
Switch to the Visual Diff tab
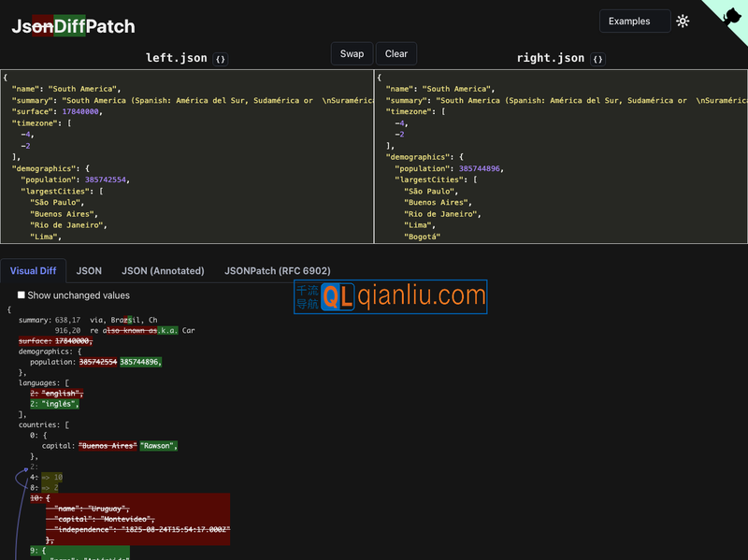tap(34, 271)
